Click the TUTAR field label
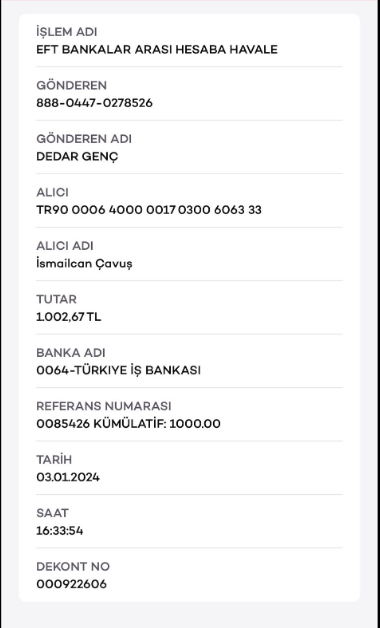The image size is (380, 628). 56,300
